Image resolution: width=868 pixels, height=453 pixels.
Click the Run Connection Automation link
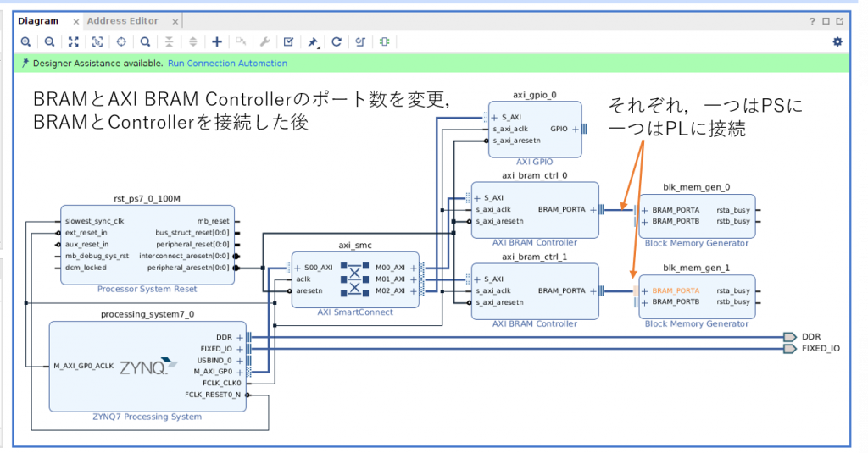click(227, 64)
